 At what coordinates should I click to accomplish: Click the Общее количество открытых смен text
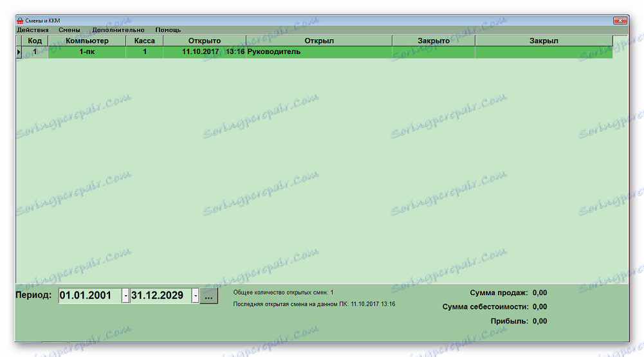point(283,293)
